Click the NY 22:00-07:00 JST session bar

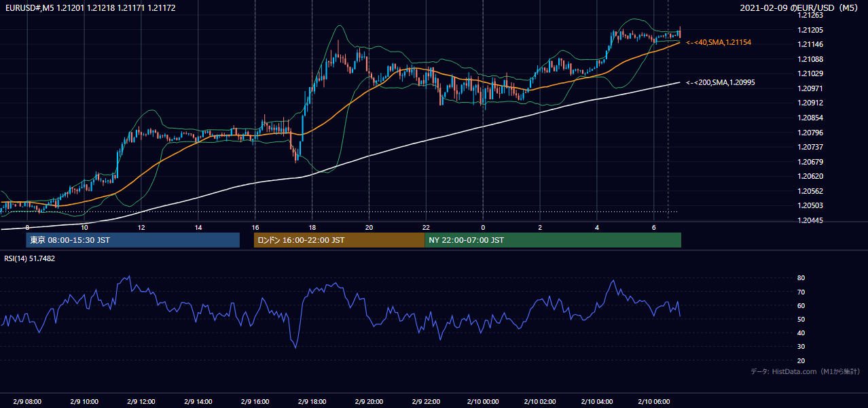[553, 240]
